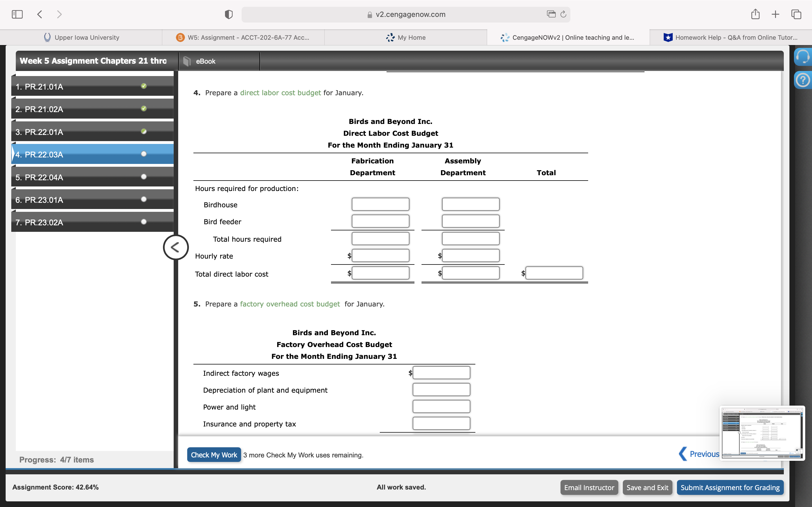Click the Birdhouse Fabrication hours input field

click(380, 204)
